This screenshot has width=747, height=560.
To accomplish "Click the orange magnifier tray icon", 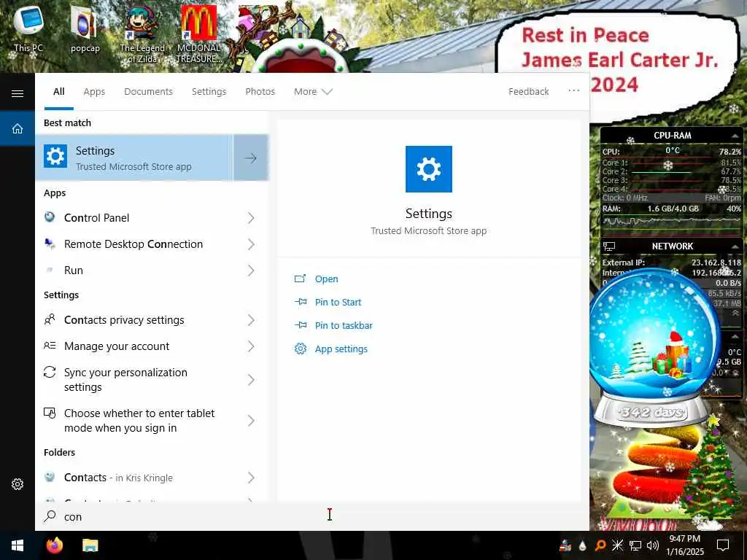I will click(600, 545).
